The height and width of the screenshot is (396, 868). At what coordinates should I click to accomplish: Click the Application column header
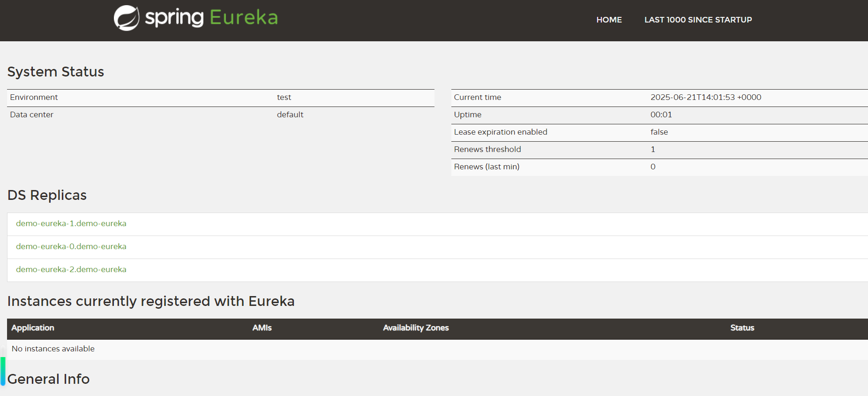33,328
